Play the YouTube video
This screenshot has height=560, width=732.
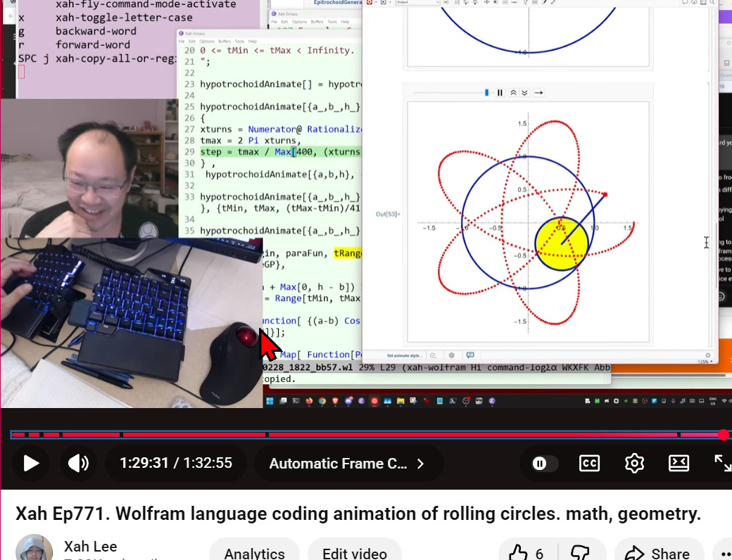coord(31,463)
